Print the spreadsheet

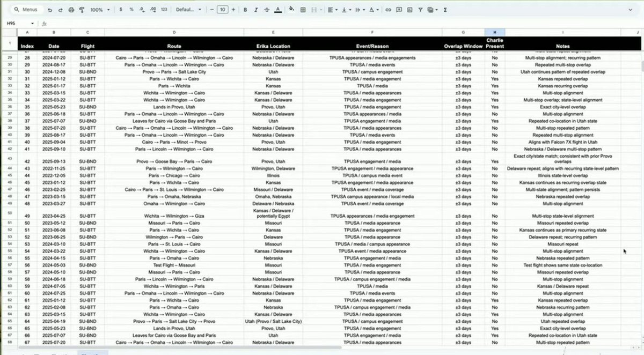tap(71, 10)
